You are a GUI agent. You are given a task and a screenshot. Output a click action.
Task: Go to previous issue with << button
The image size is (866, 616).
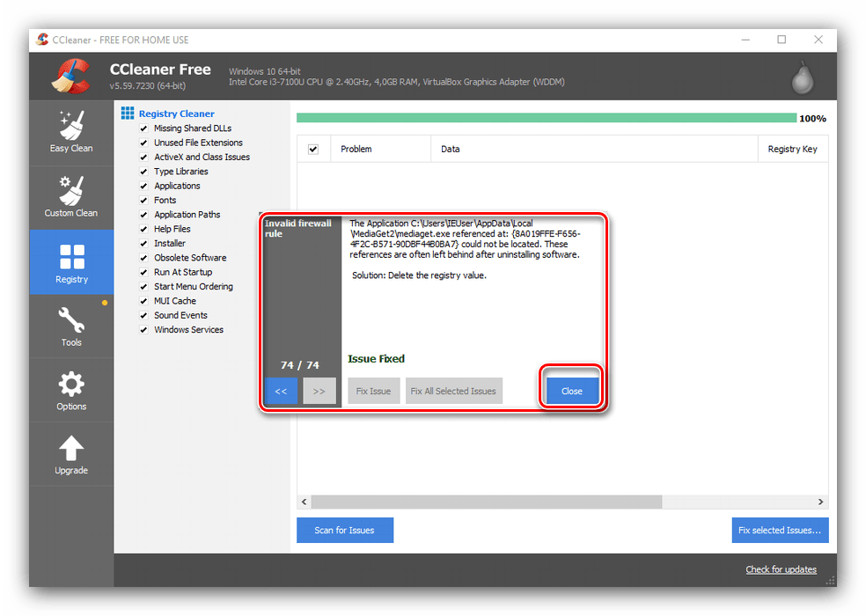[x=281, y=391]
